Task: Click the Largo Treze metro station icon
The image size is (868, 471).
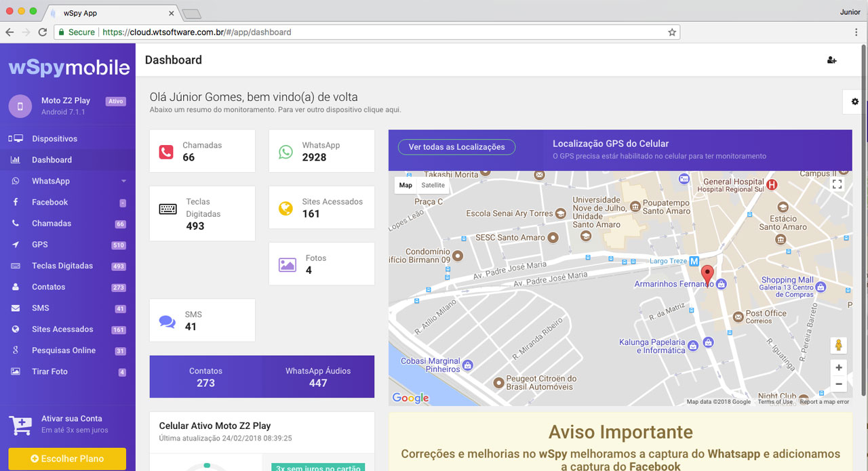Action: [x=694, y=261]
